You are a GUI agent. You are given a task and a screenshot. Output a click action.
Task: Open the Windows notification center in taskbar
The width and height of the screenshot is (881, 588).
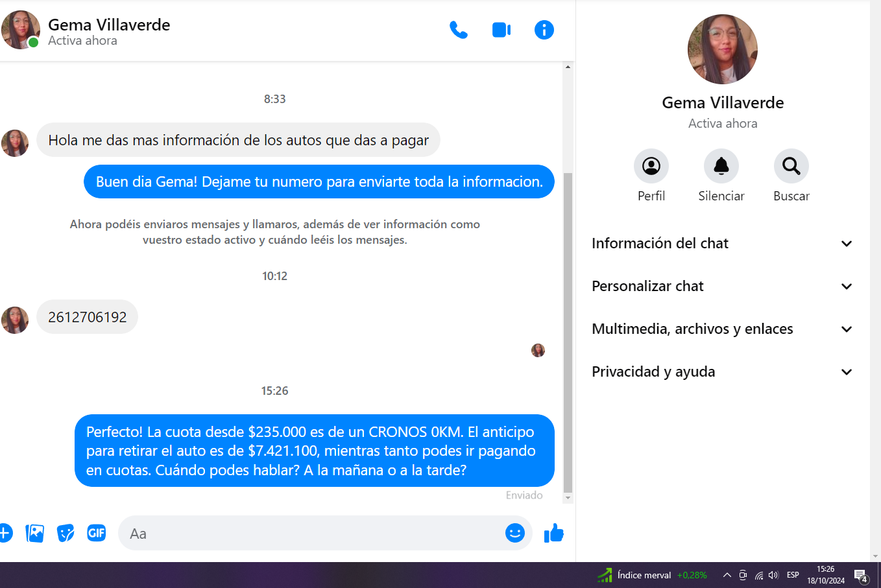(x=861, y=575)
